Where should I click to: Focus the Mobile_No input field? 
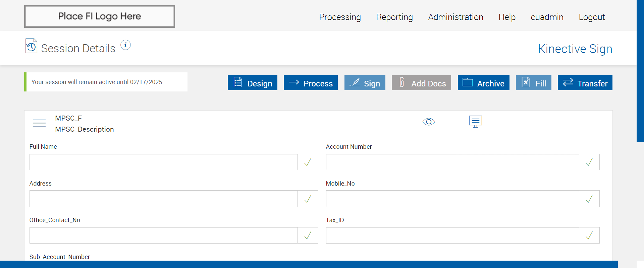tap(452, 199)
